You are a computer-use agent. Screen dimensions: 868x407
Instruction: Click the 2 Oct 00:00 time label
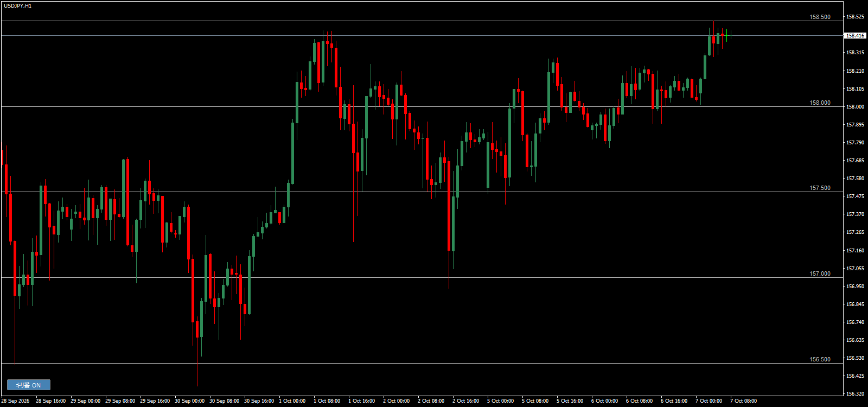397,401
